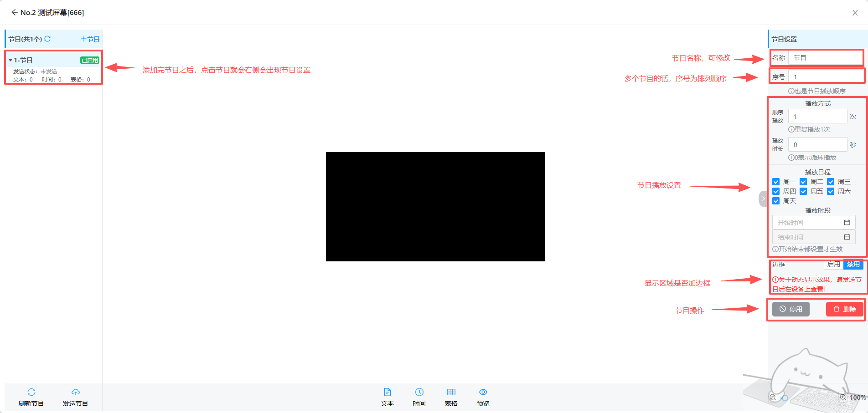Screen dimensions: 868x413
Task: Insert a table with the 表格 icon
Action: 451,392
